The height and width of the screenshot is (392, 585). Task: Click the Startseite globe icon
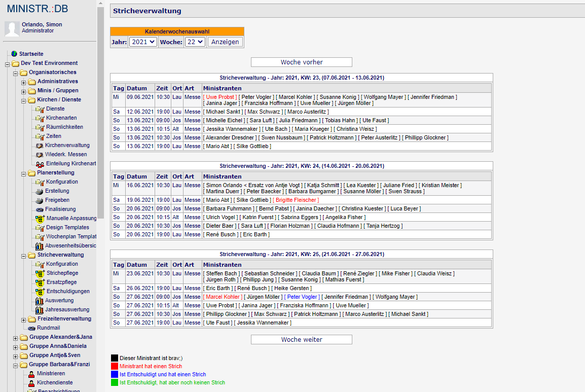click(14, 54)
